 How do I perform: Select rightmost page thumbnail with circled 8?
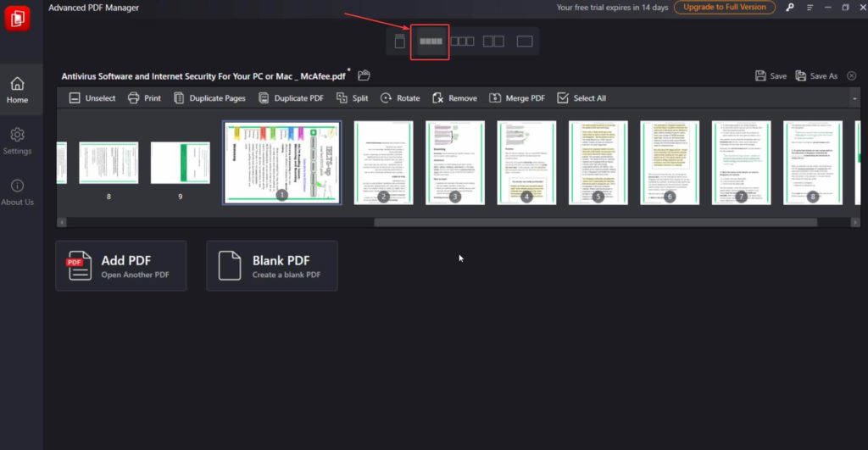click(813, 163)
